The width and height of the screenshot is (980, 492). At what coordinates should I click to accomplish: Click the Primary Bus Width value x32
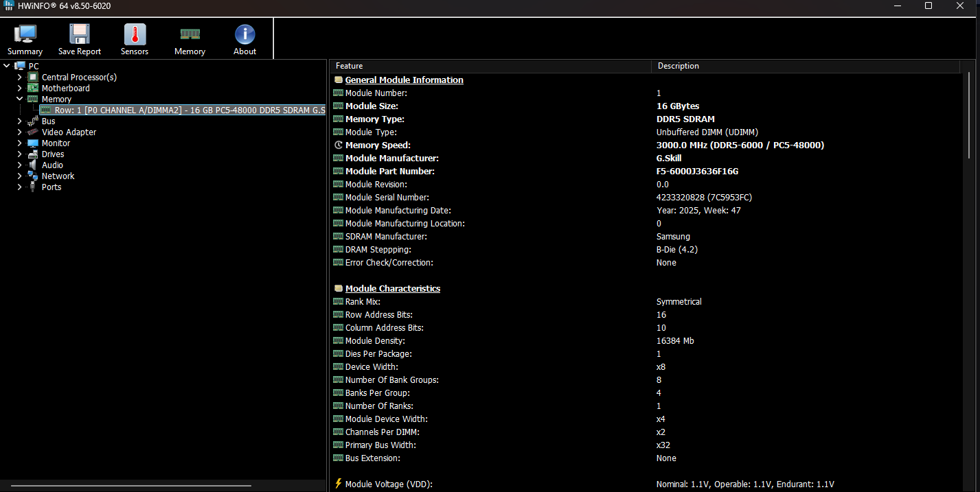(663, 445)
